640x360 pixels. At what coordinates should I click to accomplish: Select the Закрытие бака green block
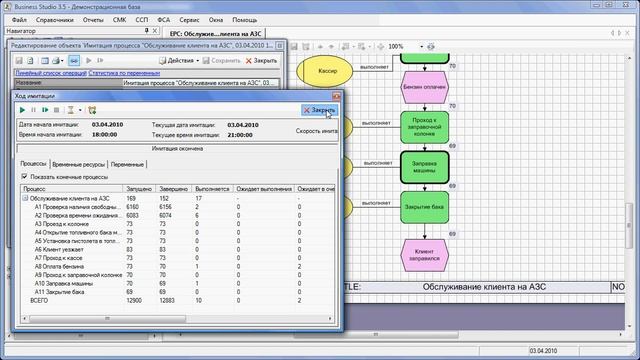click(424, 207)
